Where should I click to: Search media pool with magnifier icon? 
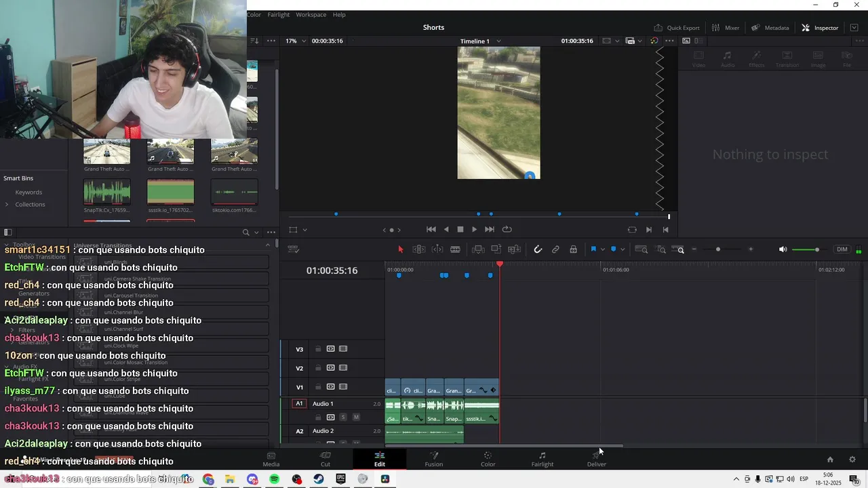pyautogui.click(x=246, y=232)
